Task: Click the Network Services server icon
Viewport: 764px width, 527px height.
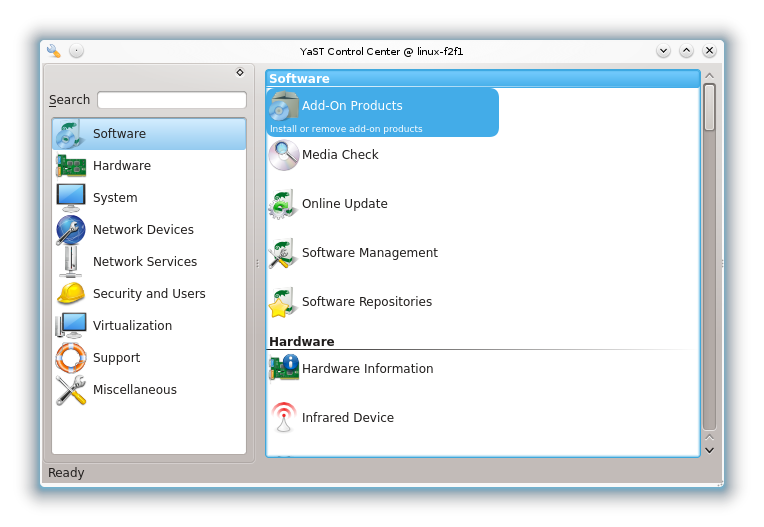Action: coord(71,262)
